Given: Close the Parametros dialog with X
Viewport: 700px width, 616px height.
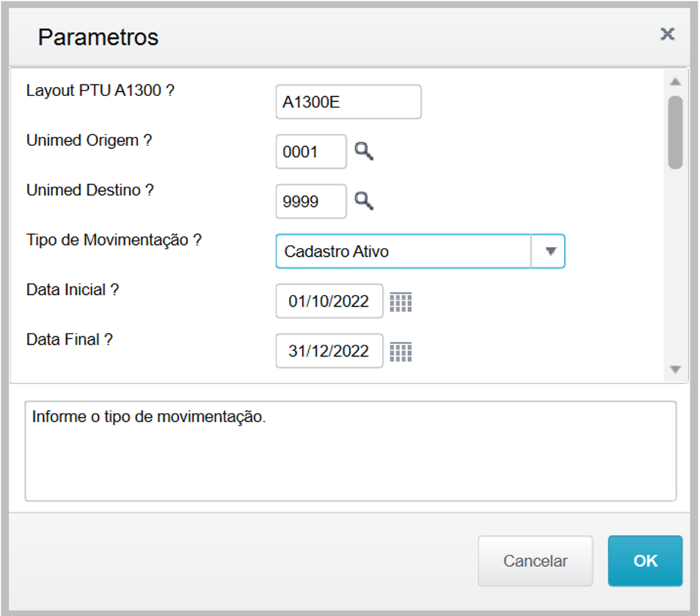Looking at the screenshot, I should (x=667, y=34).
